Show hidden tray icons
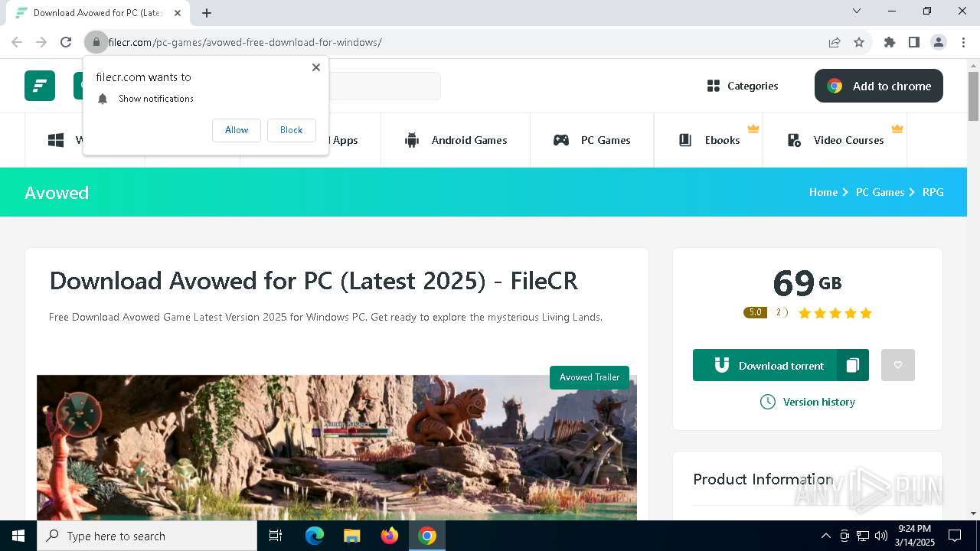 (x=825, y=536)
